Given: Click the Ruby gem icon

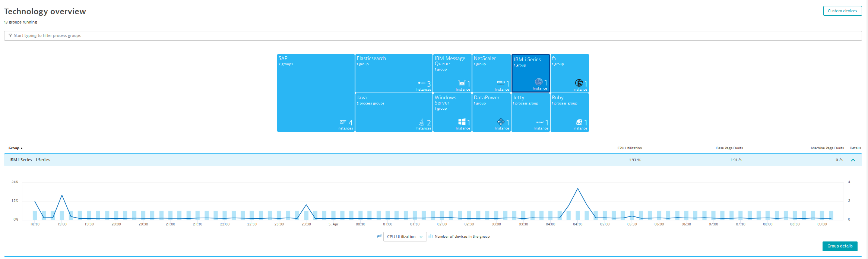Looking at the screenshot, I should (x=579, y=122).
